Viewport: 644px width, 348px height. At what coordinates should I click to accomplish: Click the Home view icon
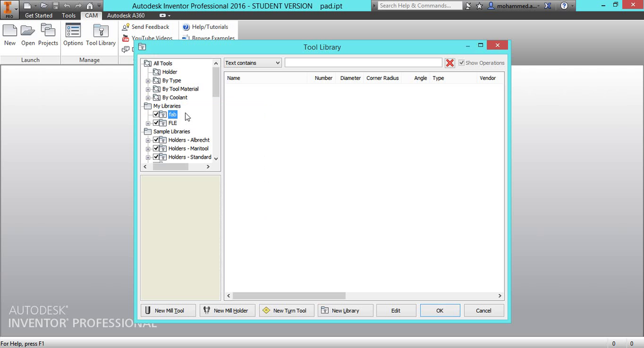pos(89,6)
